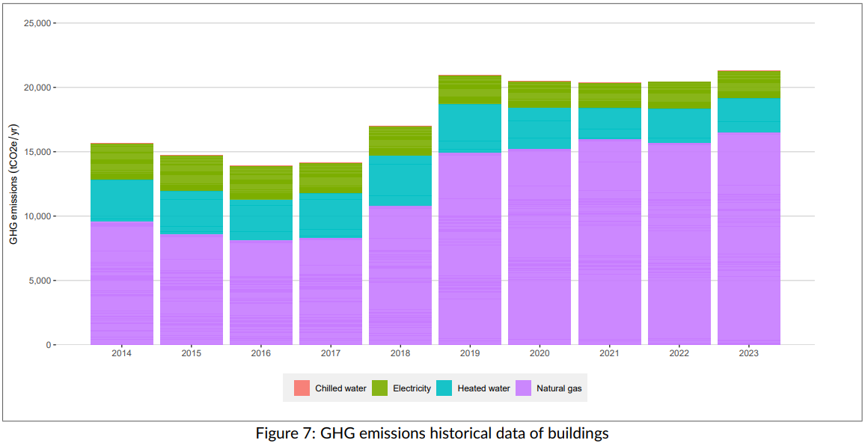868x443 pixels.
Task: Click the 2017 x-axis label
Action: click(330, 352)
